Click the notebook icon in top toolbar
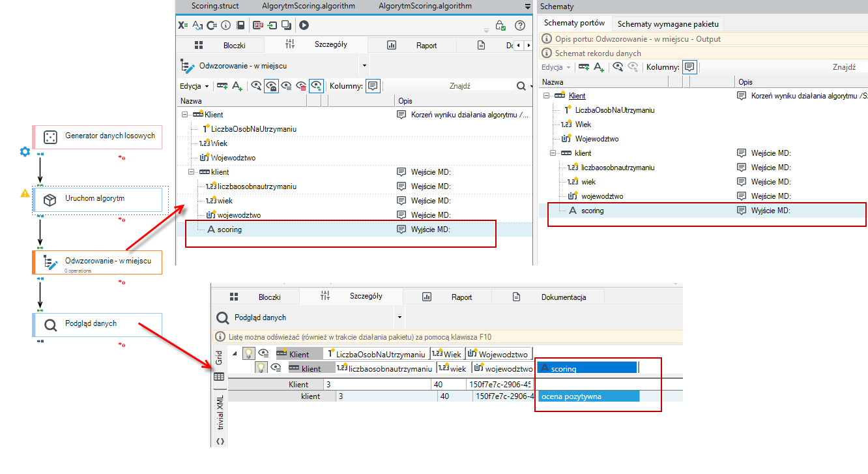868x474 pixels. 240,25
